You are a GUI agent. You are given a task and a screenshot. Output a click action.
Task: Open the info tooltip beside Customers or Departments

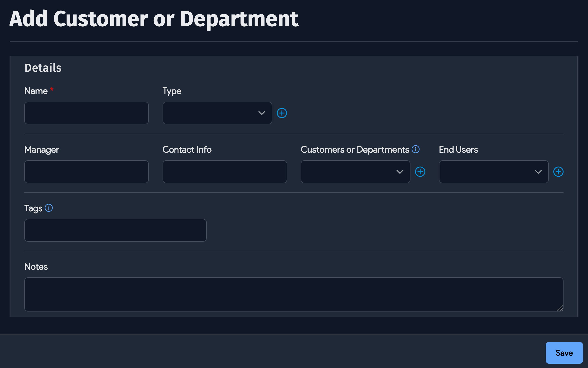tap(415, 149)
